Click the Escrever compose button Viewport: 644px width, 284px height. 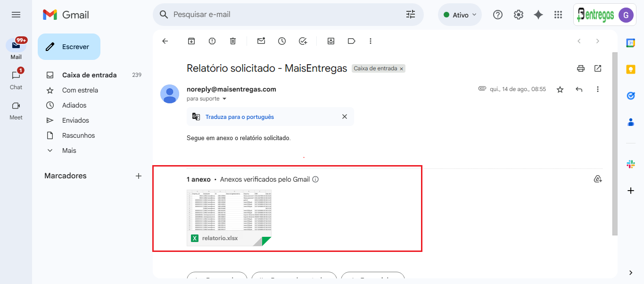69,47
